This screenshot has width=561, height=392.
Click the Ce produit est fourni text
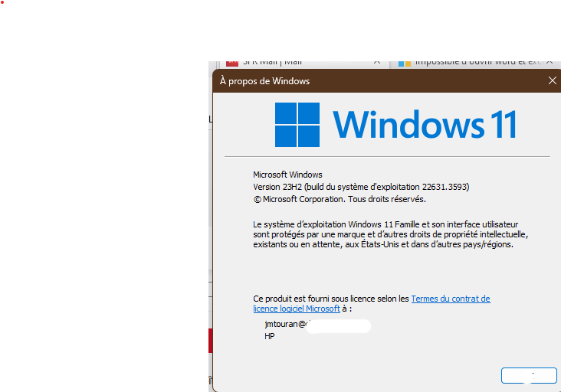coord(331,299)
